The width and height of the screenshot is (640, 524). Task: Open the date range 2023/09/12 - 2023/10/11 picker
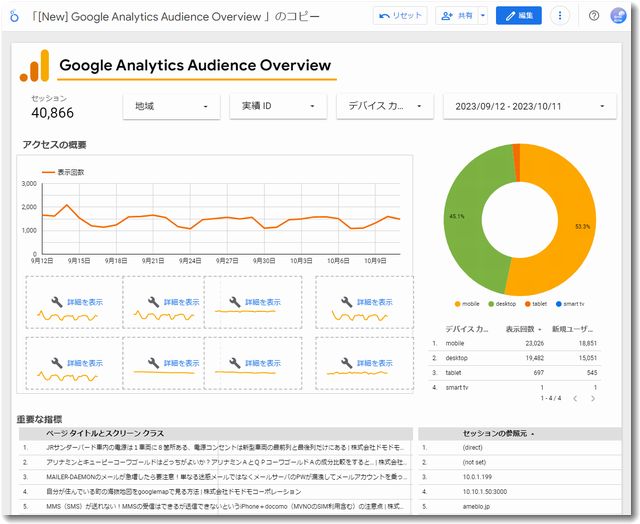tap(529, 107)
